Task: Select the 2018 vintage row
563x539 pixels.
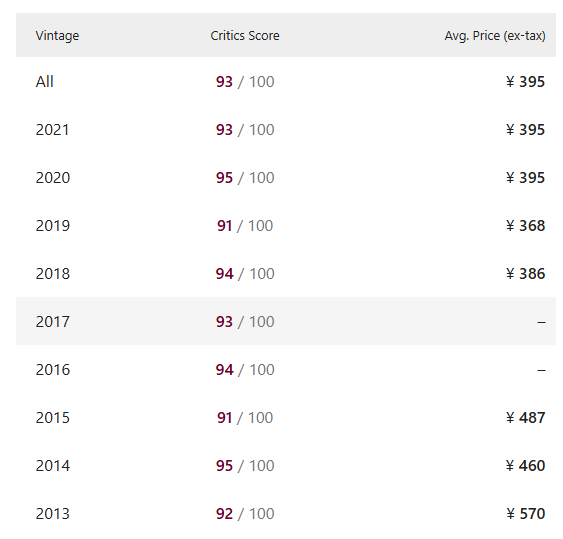Action: [286, 274]
